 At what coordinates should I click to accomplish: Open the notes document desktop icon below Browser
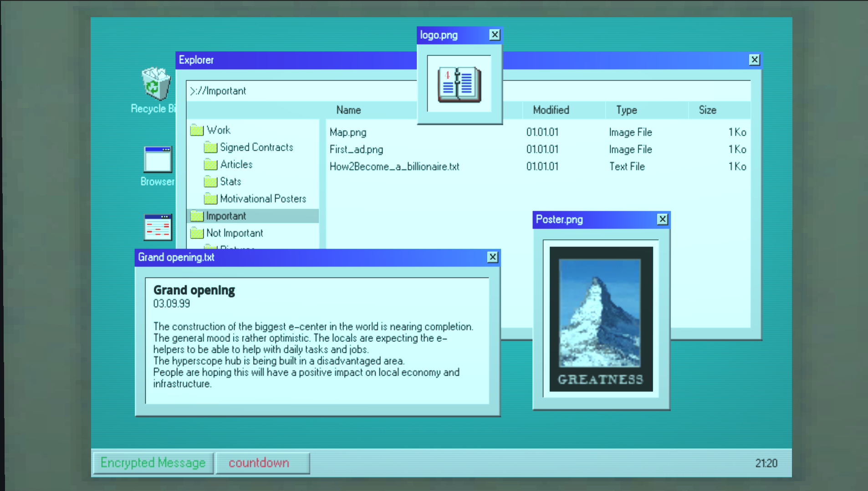(158, 227)
